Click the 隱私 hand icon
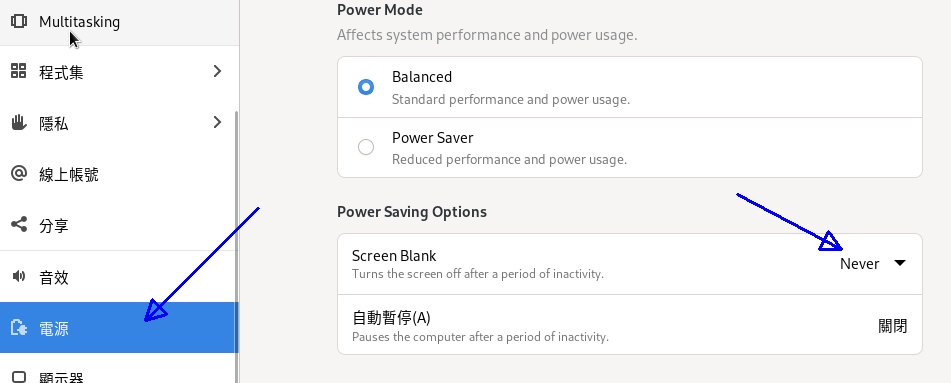Image resolution: width=951 pixels, height=383 pixels. [19, 123]
